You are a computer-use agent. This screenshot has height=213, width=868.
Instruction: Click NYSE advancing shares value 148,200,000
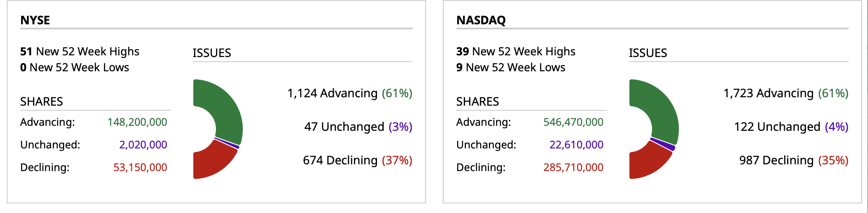point(137,122)
